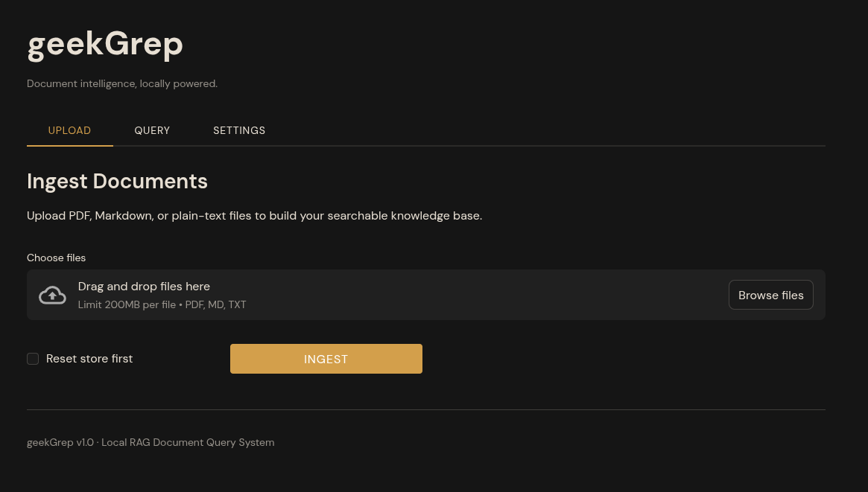The width and height of the screenshot is (868, 492).
Task: Switch to the QUERY tab
Action: pyautogui.click(x=152, y=130)
